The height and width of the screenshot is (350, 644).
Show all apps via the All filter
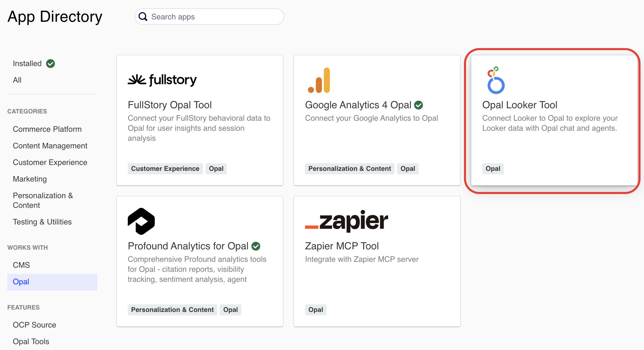pos(17,80)
